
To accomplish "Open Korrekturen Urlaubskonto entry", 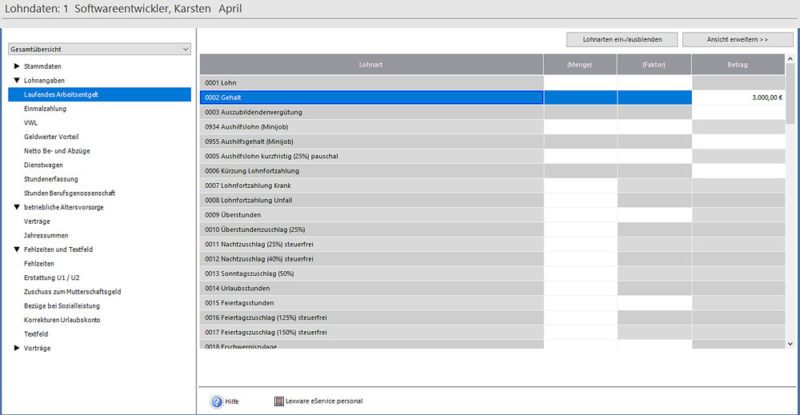I will click(62, 320).
